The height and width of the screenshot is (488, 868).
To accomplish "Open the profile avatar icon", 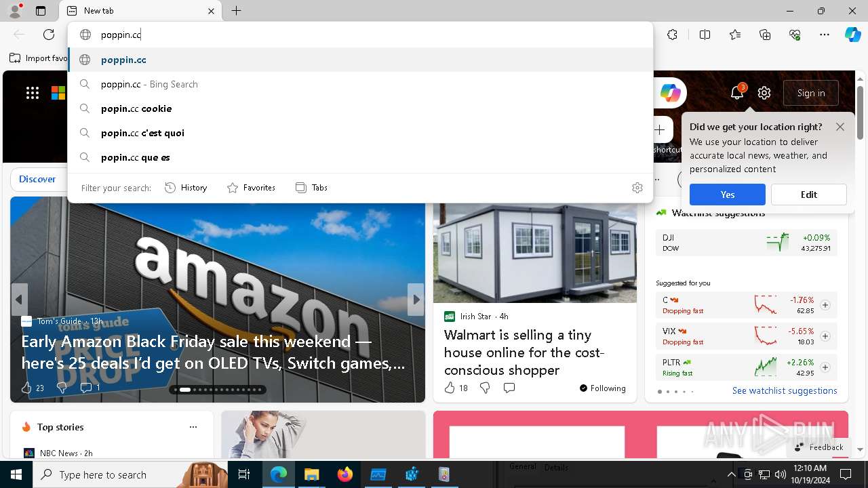I will click(14, 11).
